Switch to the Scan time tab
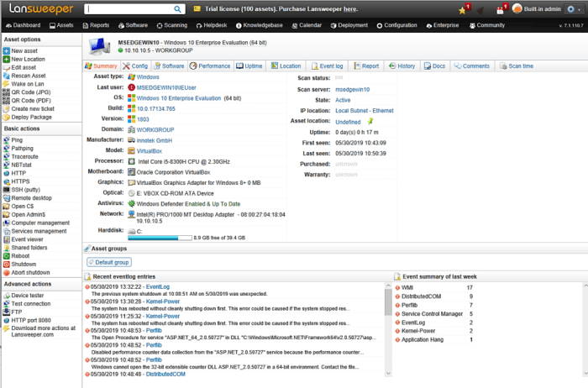 point(517,66)
